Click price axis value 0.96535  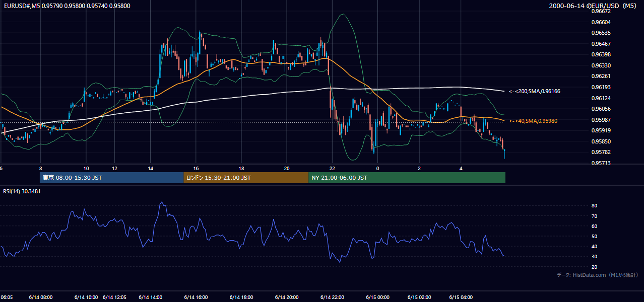[x=601, y=33]
